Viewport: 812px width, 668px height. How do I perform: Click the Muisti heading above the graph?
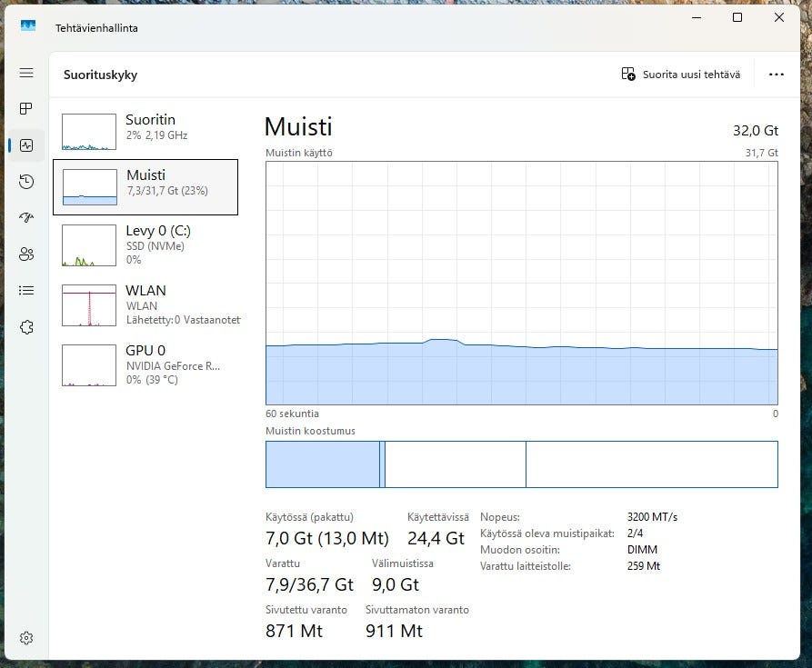[x=298, y=126]
